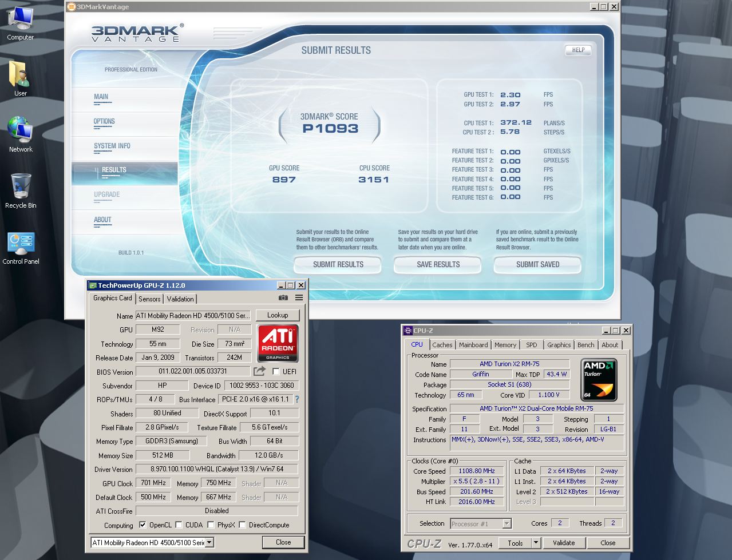
Task: Switch to the Sensors tab in GPU-Z
Action: [149, 299]
